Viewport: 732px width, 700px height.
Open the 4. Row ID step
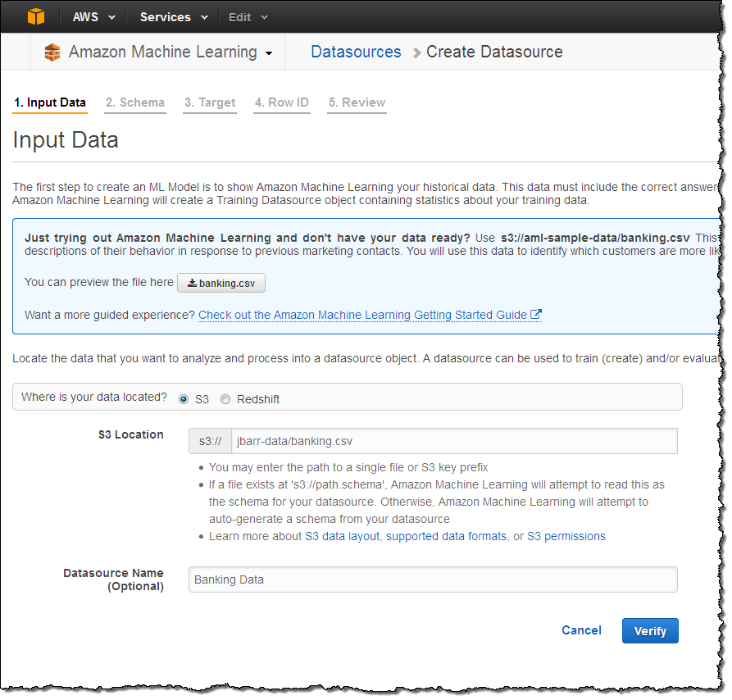(281, 102)
